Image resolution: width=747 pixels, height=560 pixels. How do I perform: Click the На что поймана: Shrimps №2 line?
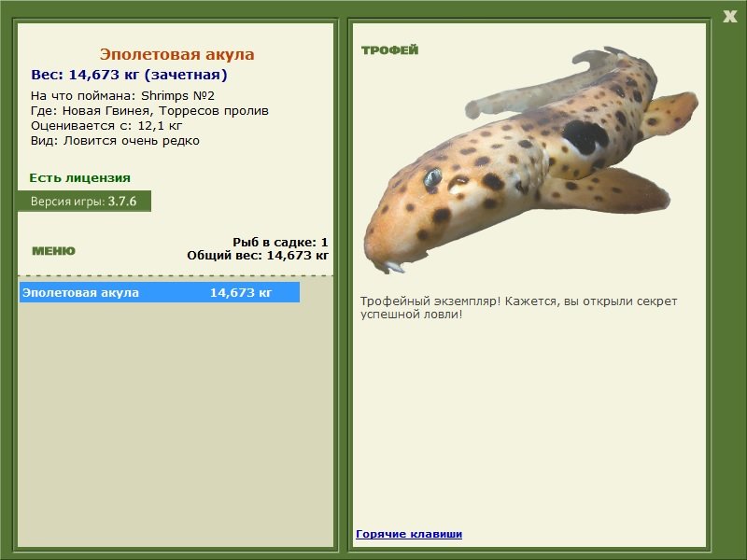(x=122, y=96)
